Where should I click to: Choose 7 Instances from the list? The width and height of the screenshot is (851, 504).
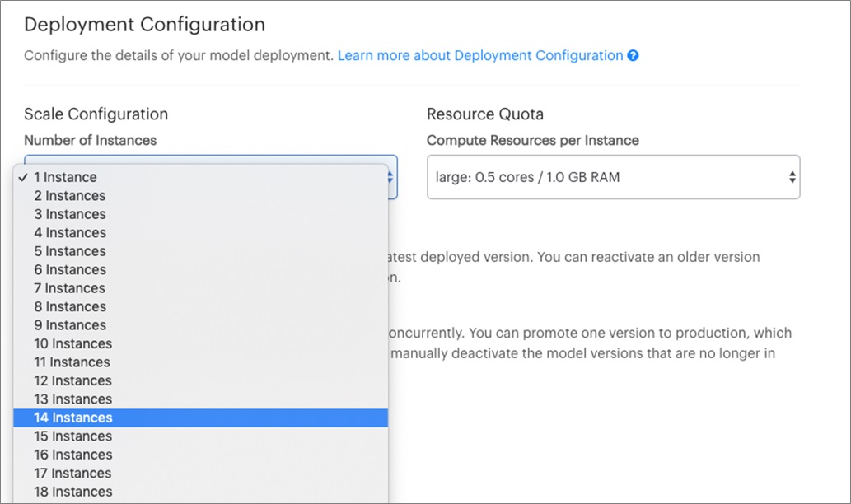201,288
